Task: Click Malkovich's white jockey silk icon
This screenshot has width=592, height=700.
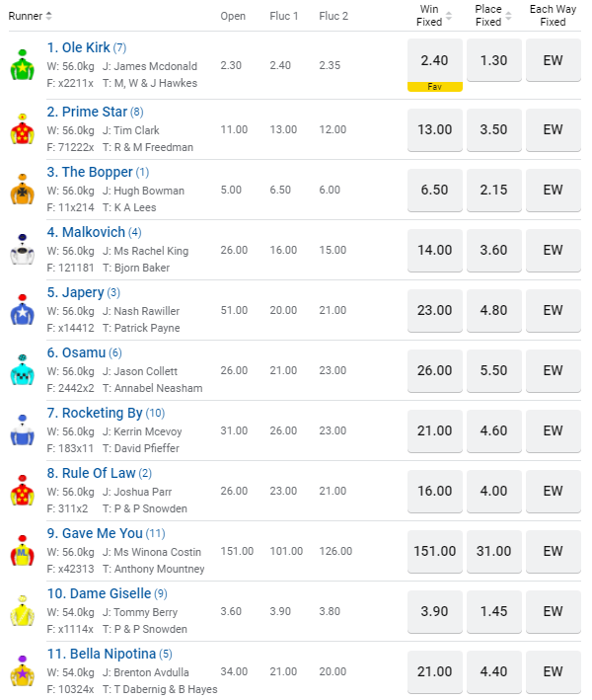Action: [x=22, y=251]
